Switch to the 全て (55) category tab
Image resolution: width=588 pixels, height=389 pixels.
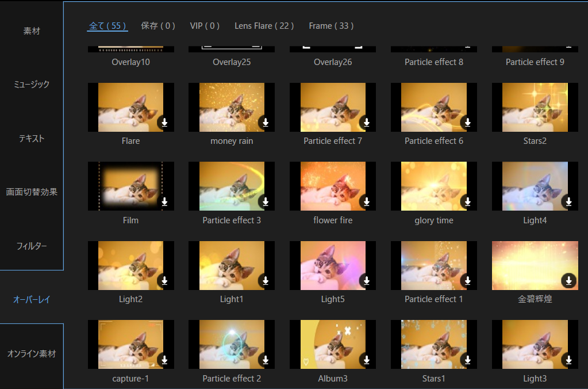[107, 26]
